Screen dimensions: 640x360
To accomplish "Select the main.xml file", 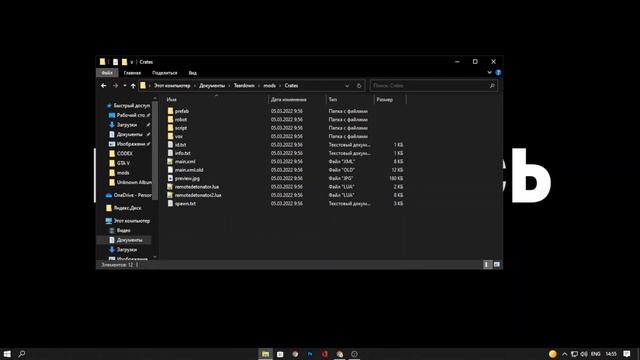I will [185, 162].
